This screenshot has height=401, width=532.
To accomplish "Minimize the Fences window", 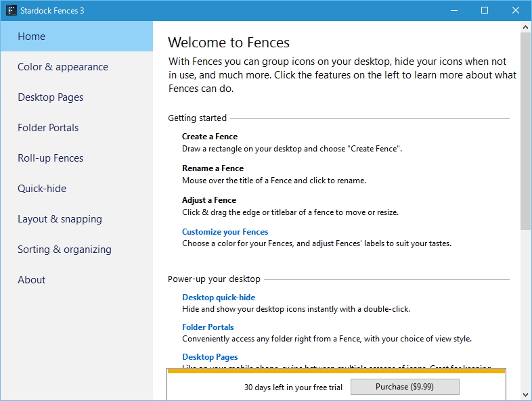I will (x=453, y=10).
